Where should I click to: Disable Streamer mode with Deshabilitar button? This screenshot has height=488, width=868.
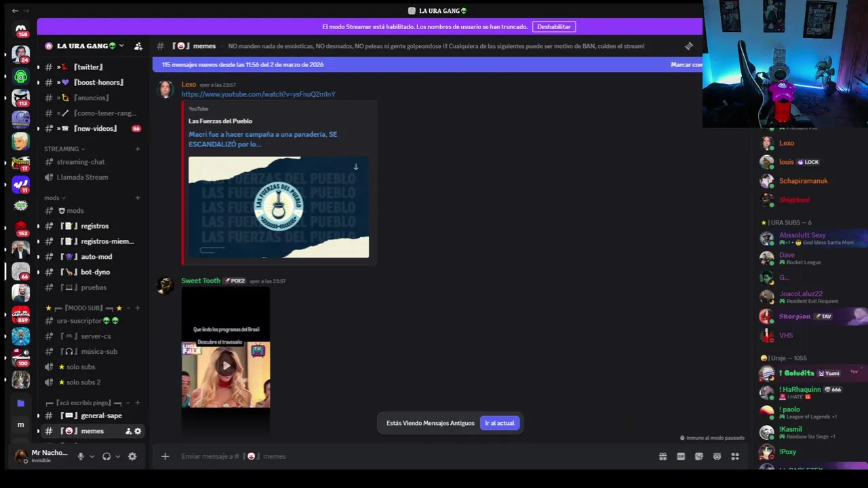click(554, 26)
